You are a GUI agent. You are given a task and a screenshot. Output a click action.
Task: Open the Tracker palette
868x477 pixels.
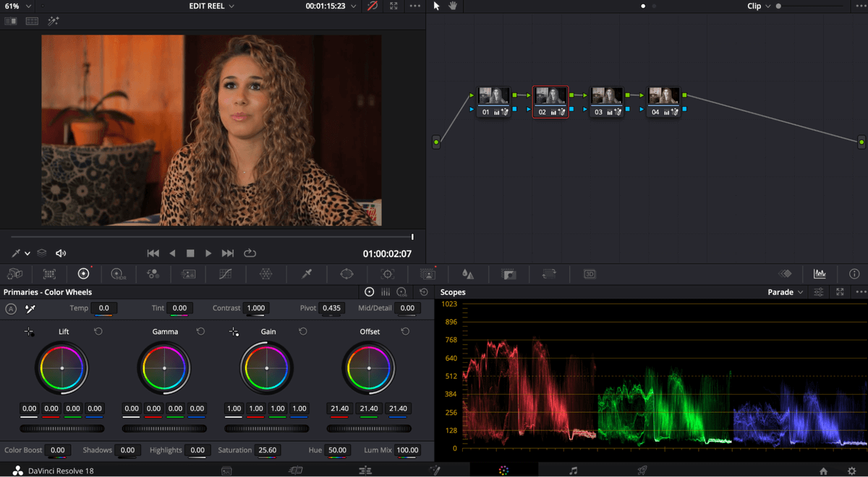[388, 274]
